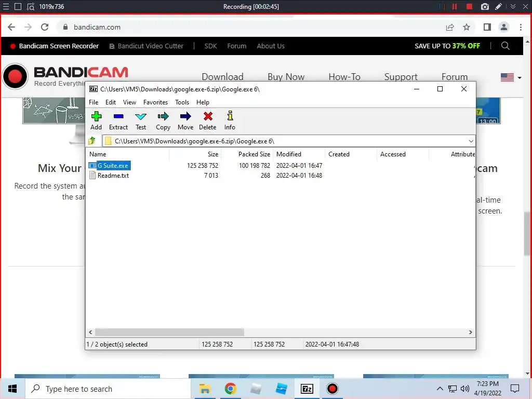Visit Bandicut Video Cutter link

pyautogui.click(x=146, y=46)
